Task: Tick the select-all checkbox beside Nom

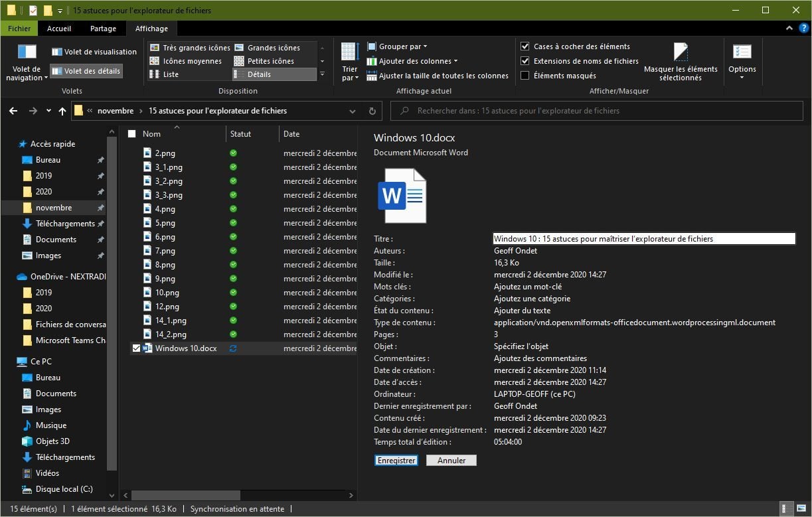Action: (x=132, y=134)
